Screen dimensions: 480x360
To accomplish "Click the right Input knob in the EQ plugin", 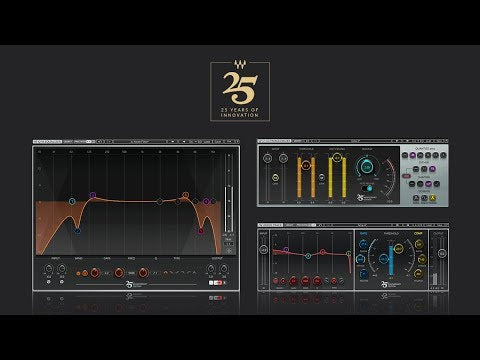I will 62,268.
